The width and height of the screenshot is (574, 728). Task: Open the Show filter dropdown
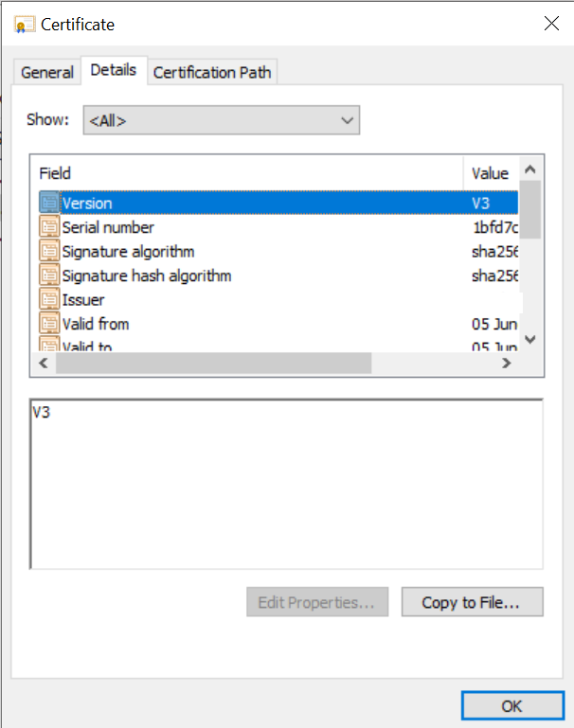pos(221,120)
